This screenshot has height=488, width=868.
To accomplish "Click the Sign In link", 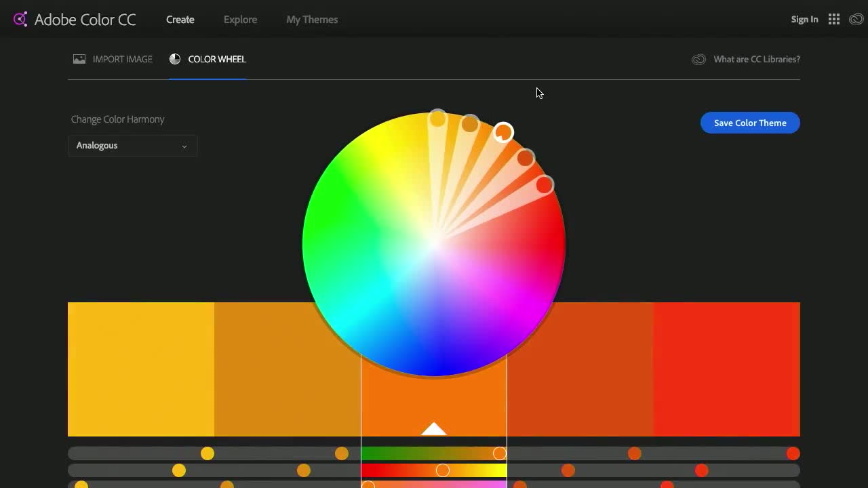I will point(804,19).
